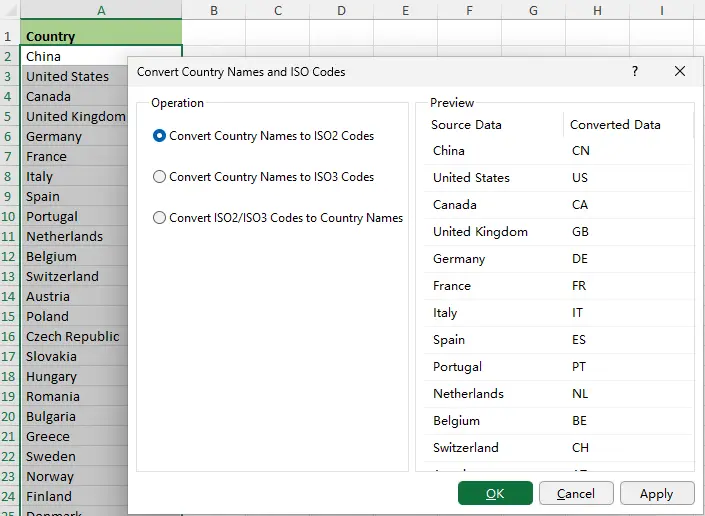
Task: Select row 16 header
Action: 8,336
